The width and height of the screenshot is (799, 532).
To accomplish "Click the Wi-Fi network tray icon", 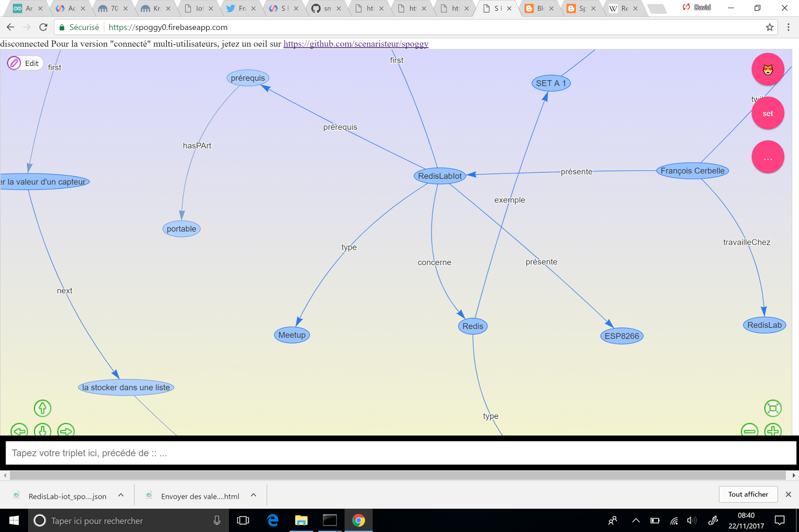I will click(674, 521).
